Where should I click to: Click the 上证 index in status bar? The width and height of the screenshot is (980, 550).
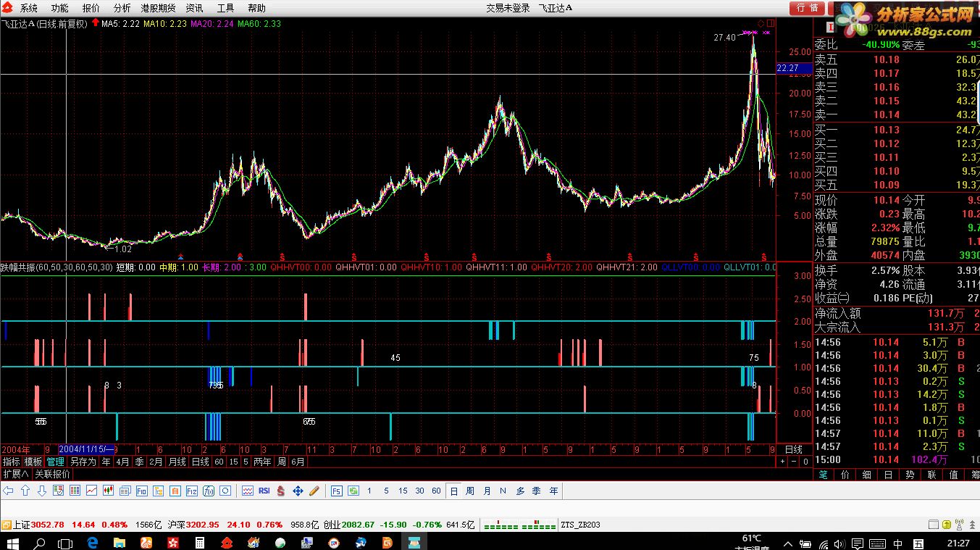tap(22, 525)
